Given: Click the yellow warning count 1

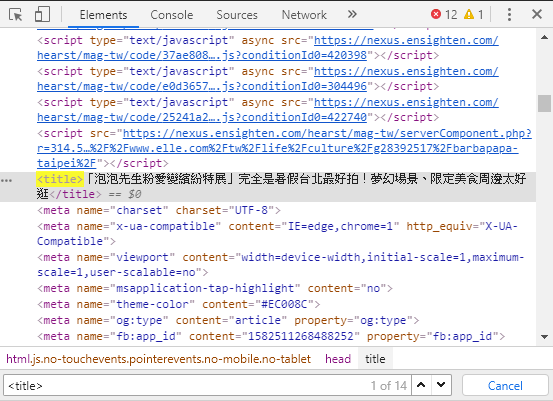Looking at the screenshot, I should point(474,14).
